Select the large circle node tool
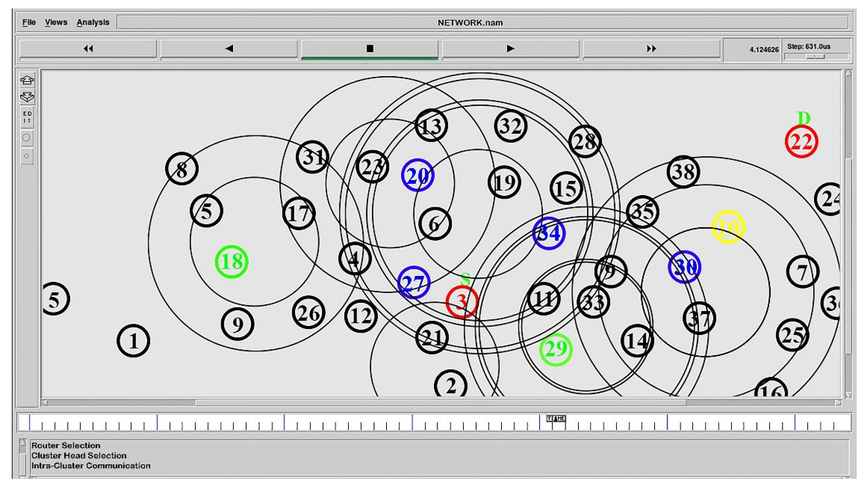Screen dimensions: 868x489 (27, 138)
